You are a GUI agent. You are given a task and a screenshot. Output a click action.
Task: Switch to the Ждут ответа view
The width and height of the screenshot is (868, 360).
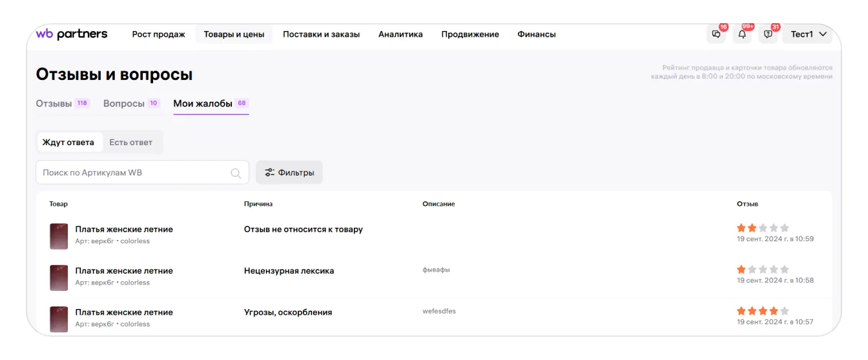(x=68, y=143)
